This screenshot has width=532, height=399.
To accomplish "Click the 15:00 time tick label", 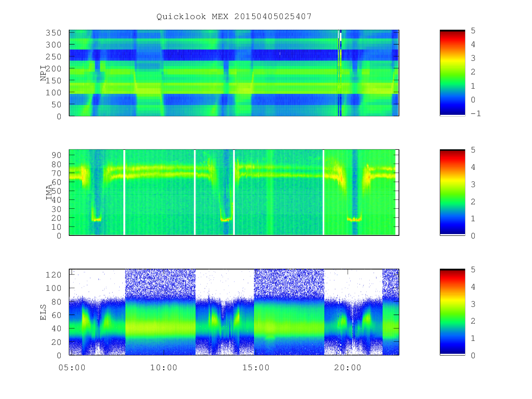I will 256,368.
